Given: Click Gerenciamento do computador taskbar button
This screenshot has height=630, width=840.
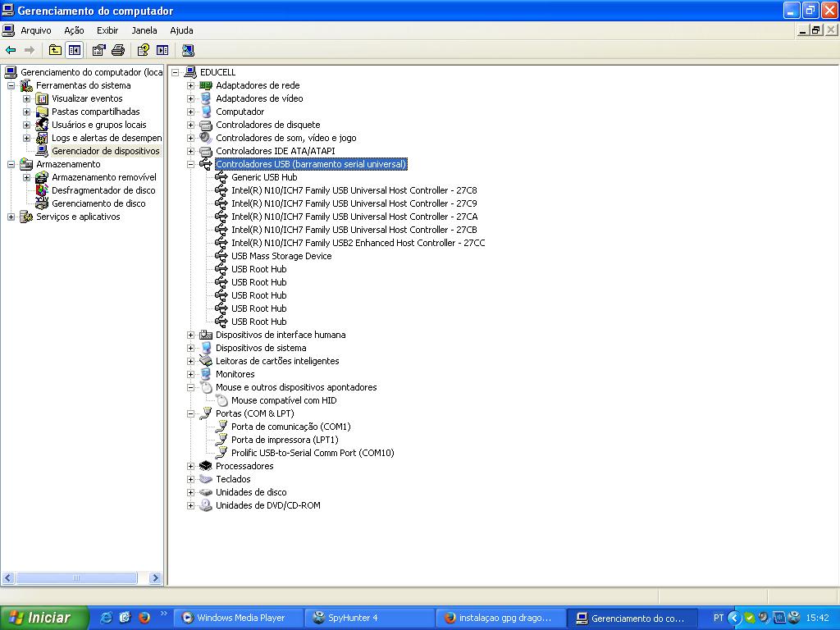Looking at the screenshot, I should click(632, 618).
